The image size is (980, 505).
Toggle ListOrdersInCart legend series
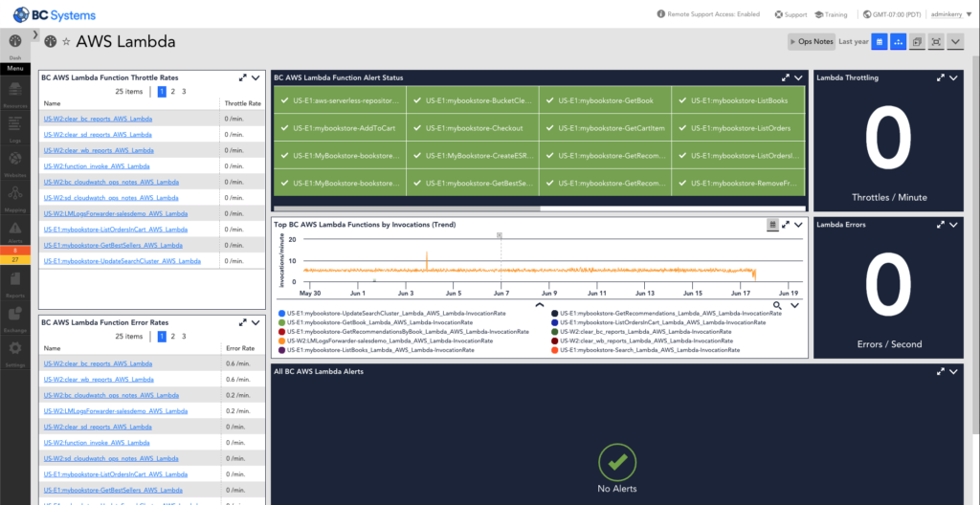[x=658, y=322]
